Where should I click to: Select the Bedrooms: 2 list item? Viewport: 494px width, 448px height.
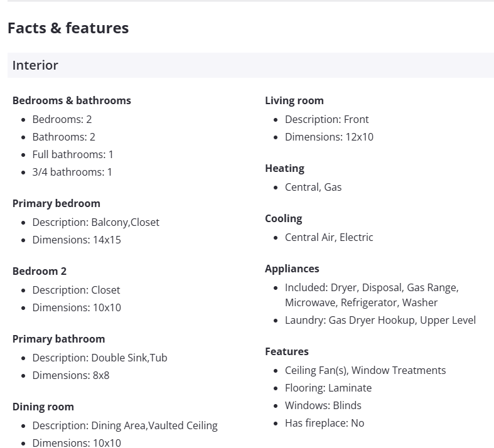(x=62, y=119)
